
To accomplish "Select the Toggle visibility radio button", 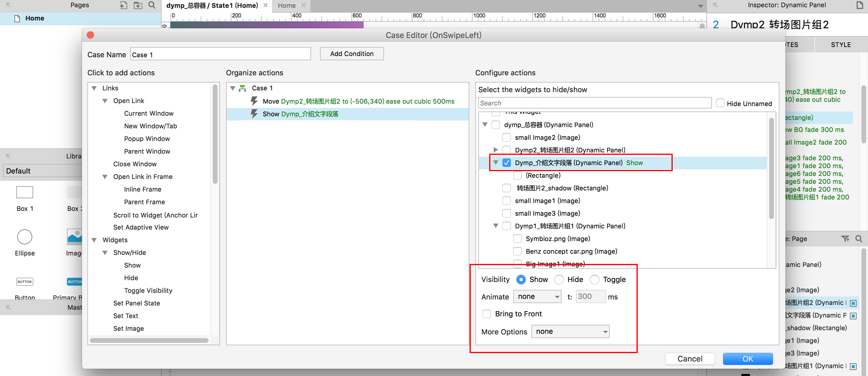I will point(594,279).
